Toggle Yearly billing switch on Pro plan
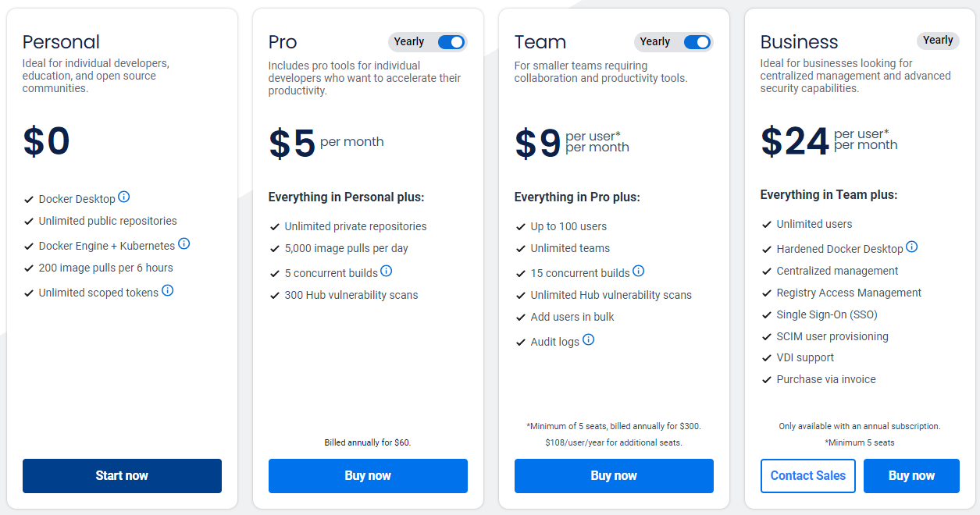 tap(451, 42)
